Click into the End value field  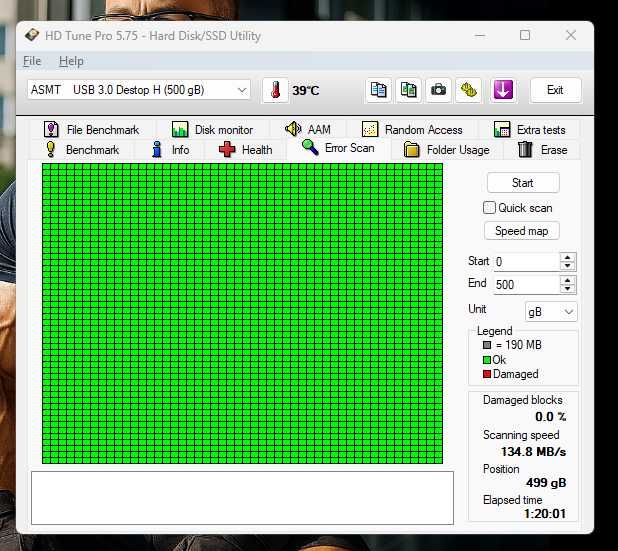click(x=527, y=285)
